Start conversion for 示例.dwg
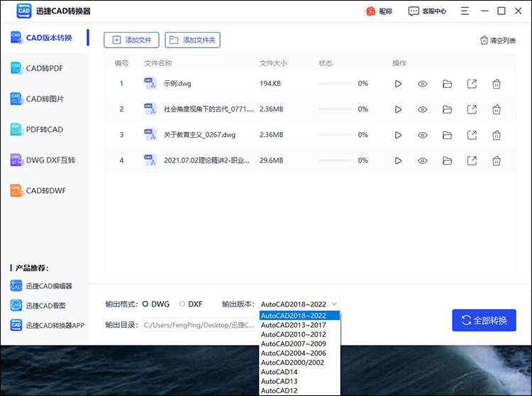 point(398,84)
